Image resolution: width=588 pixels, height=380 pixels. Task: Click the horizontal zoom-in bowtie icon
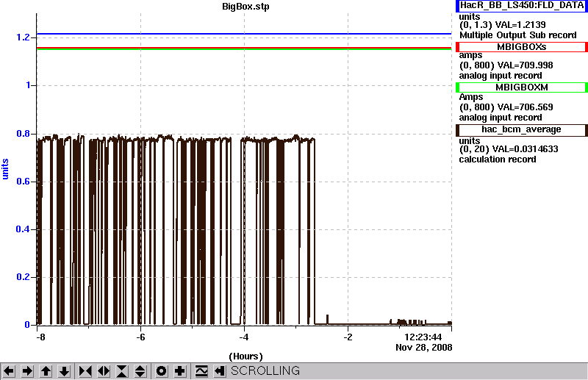[85, 371]
